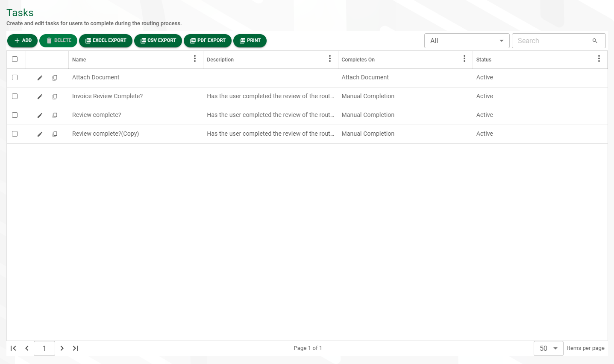Screen dimensions: 614x364
Task: Open the Description column options menu
Action: tap(330, 59)
